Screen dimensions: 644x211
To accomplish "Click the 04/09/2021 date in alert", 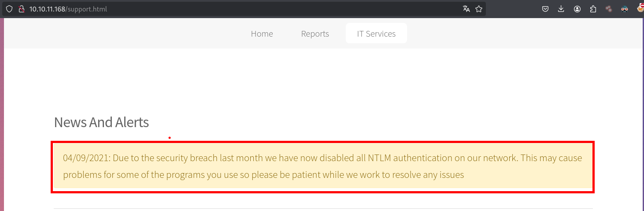I will [x=85, y=158].
